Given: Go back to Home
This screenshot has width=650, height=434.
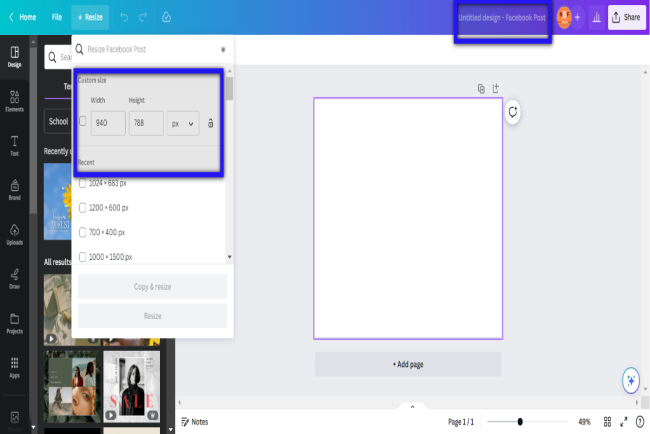Looking at the screenshot, I should coord(22,17).
